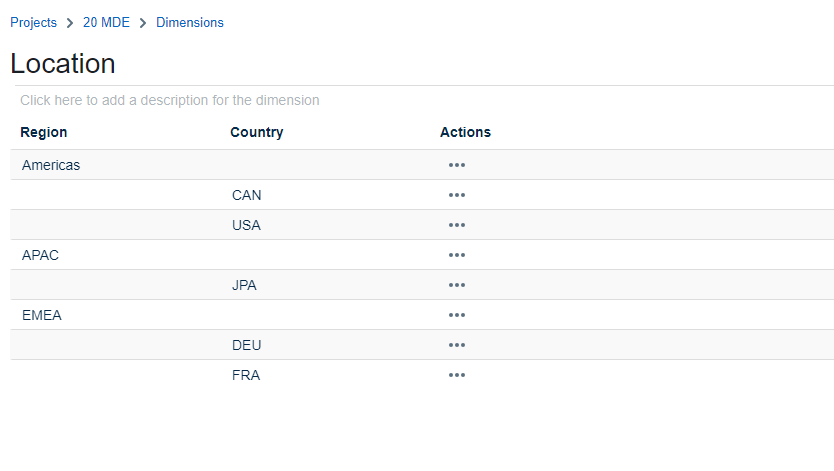Screen dimensions: 834x471
Task: Open actions menu for USA row
Action: [x=457, y=225]
